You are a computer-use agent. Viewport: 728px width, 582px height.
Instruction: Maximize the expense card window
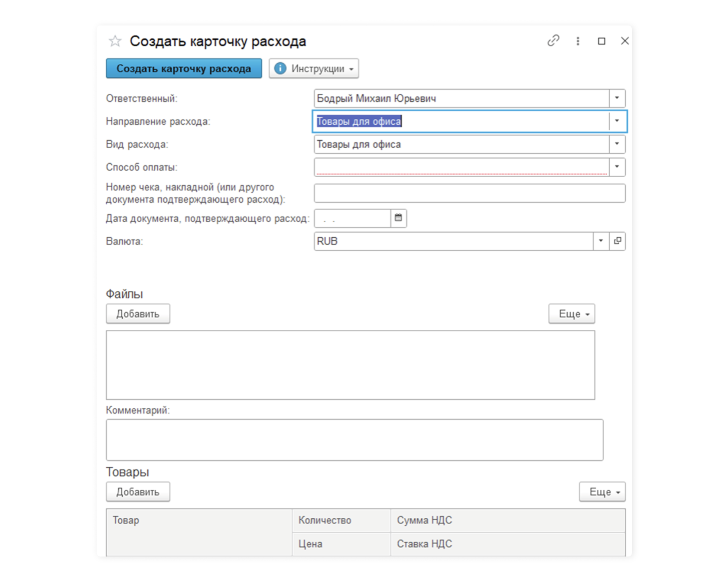click(601, 41)
